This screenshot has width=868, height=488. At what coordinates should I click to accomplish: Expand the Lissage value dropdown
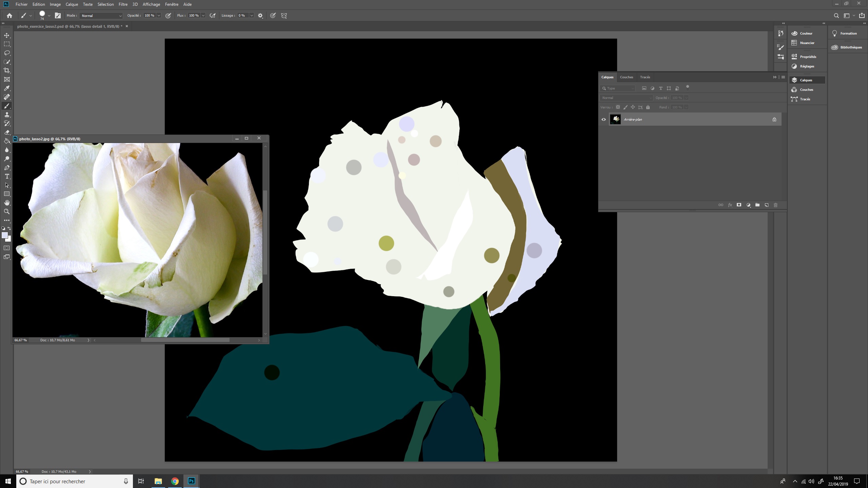252,16
